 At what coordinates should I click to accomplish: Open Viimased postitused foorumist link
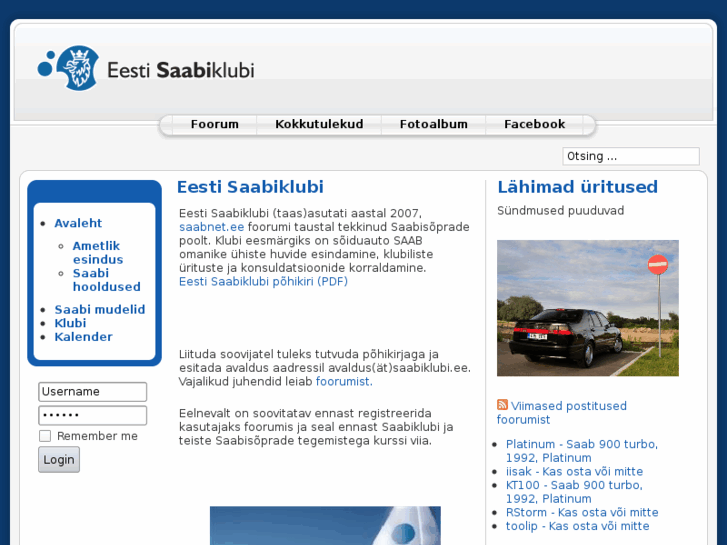[x=561, y=413]
